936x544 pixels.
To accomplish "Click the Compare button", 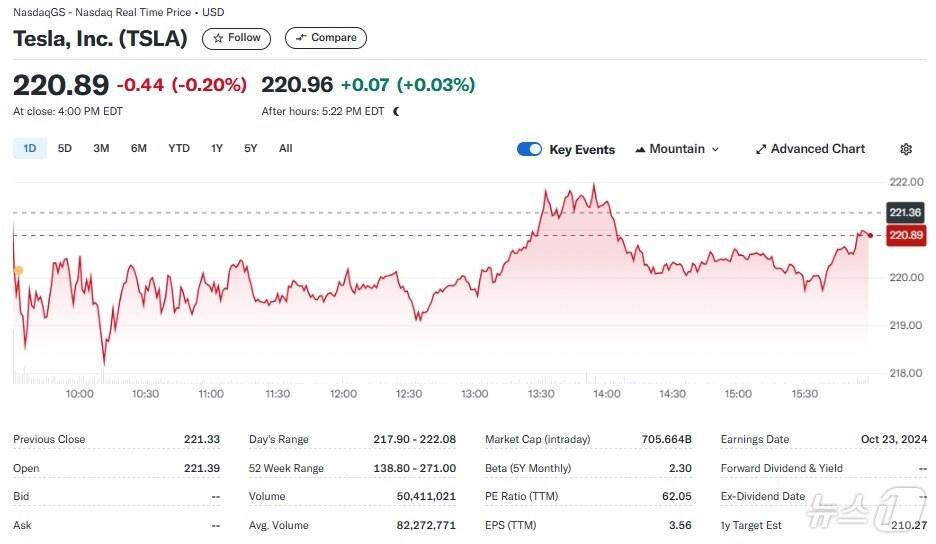I will [326, 38].
